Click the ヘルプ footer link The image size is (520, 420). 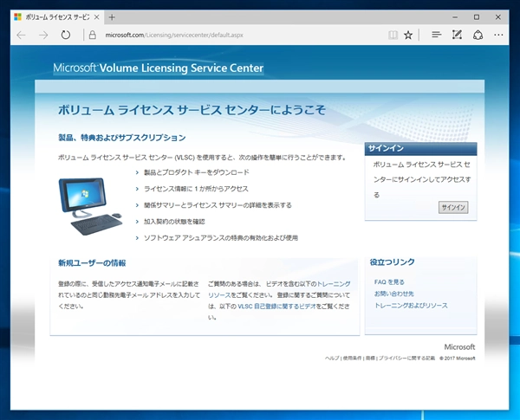332,359
